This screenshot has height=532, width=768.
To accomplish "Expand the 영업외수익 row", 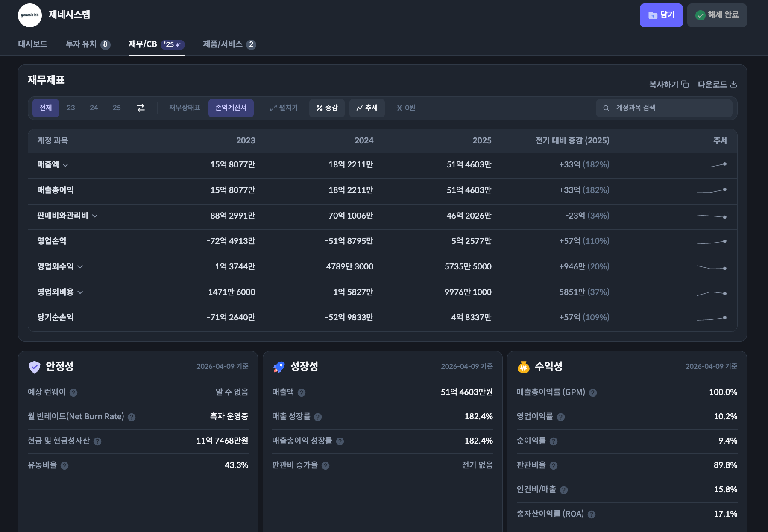I will [80, 267].
